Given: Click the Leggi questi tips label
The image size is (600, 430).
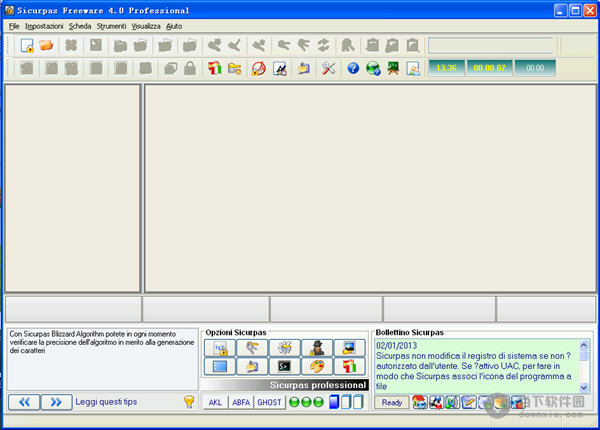Looking at the screenshot, I should coord(106,402).
